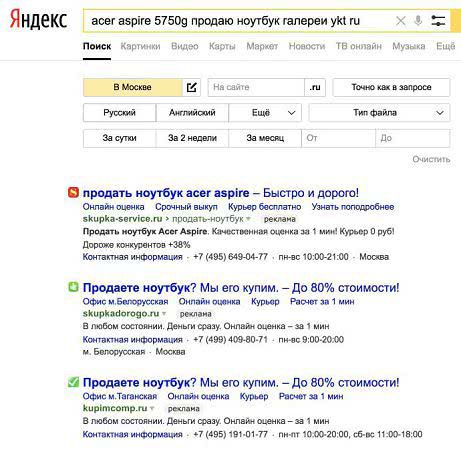Click the edit region icon next to В Москве
This screenshot has height=450, width=461.
[191, 87]
